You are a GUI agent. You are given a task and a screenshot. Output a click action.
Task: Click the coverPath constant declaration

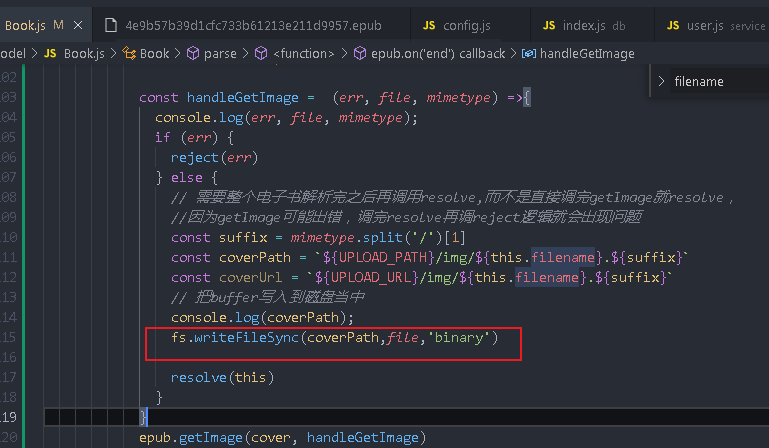(x=255, y=258)
